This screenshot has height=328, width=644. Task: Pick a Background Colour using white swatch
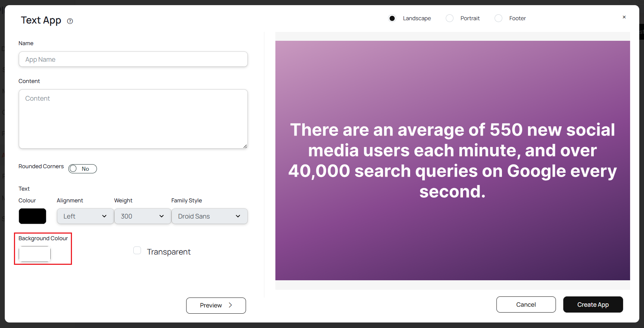tap(35, 254)
